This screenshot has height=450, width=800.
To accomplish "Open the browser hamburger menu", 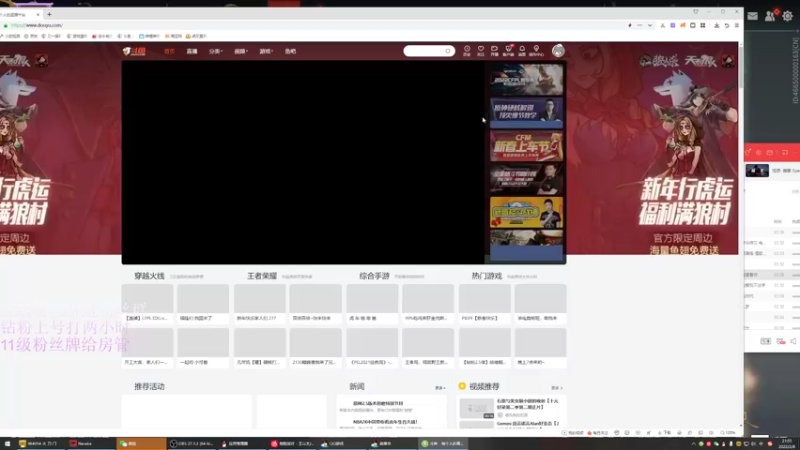I will 737,25.
